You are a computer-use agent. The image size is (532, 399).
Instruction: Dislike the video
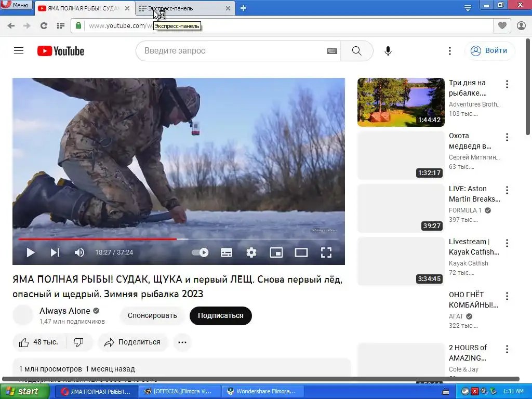pyautogui.click(x=79, y=342)
